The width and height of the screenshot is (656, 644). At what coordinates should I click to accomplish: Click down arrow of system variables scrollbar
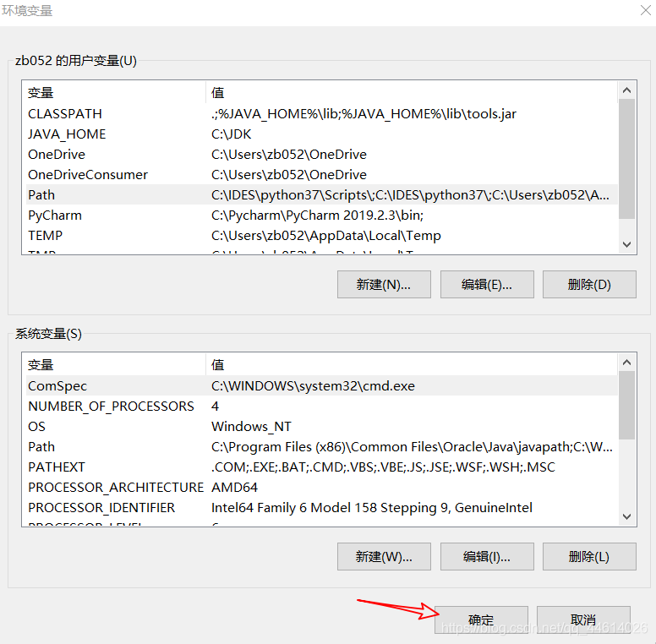tap(626, 516)
